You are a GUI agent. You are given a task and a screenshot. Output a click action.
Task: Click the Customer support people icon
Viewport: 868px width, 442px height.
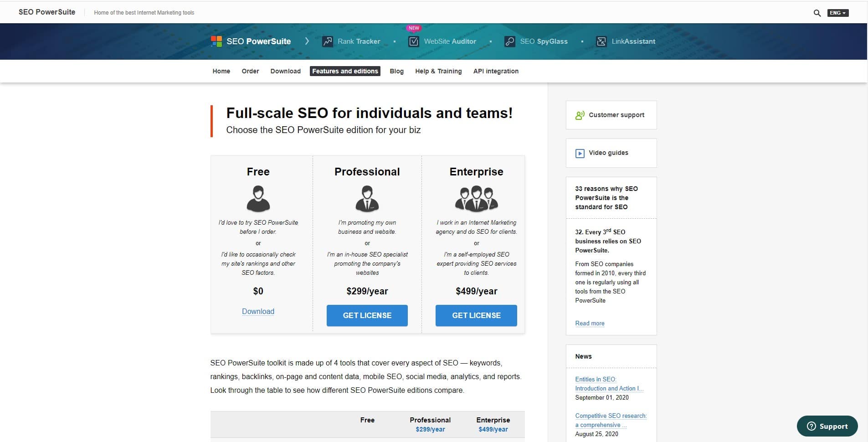point(580,115)
